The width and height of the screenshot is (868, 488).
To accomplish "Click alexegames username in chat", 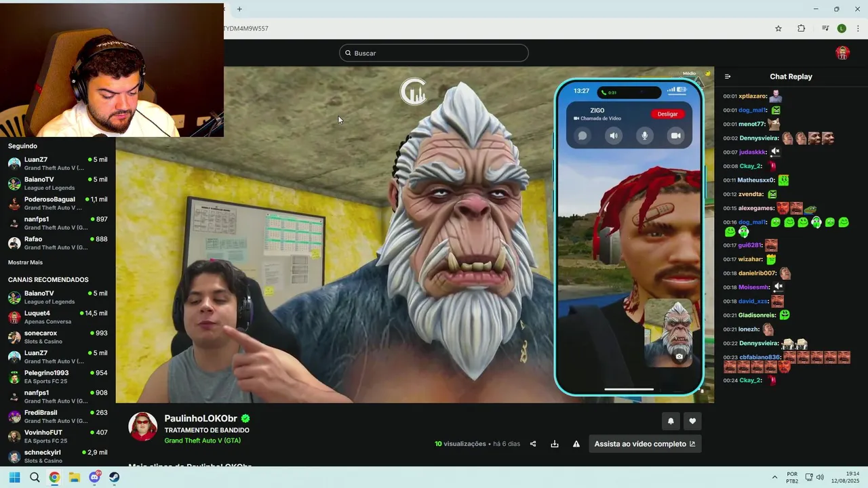I will (x=756, y=208).
